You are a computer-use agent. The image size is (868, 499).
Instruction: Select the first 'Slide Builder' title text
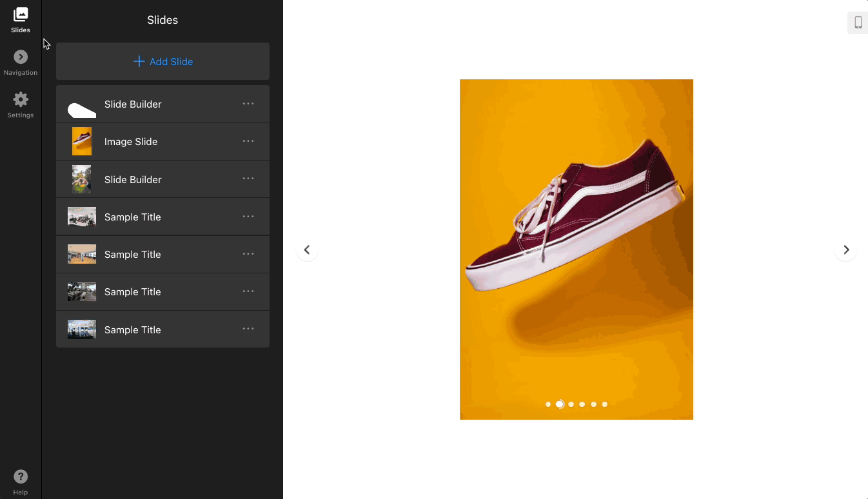click(x=133, y=104)
